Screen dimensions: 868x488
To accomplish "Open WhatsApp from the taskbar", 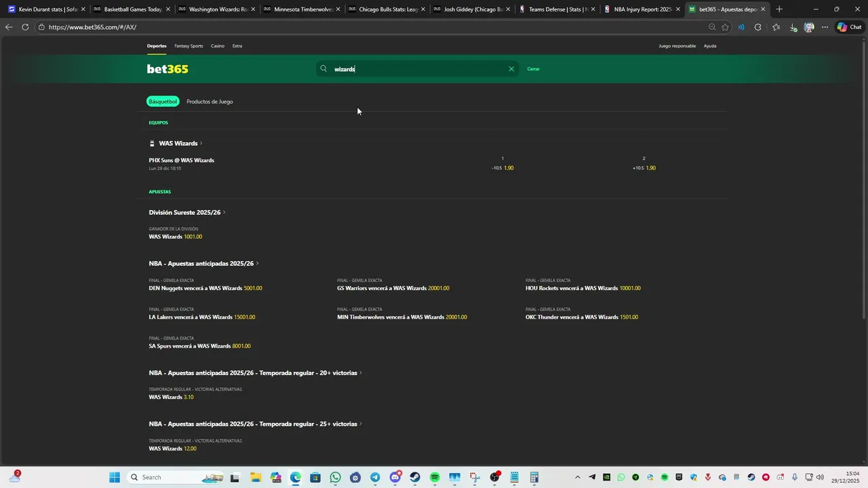I will pyautogui.click(x=335, y=477).
